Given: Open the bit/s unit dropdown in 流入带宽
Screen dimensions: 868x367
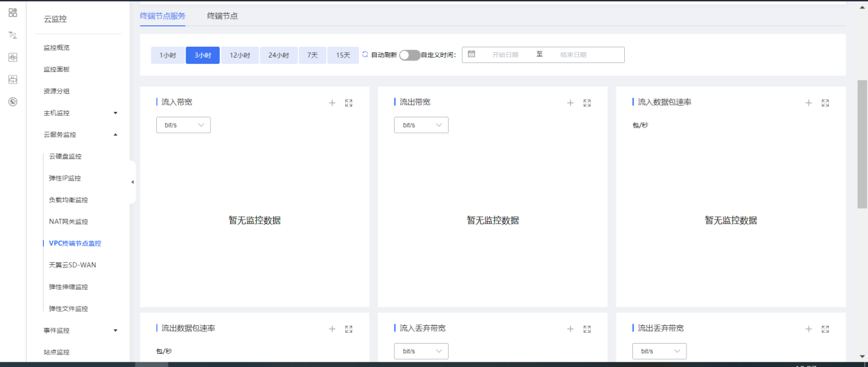Looking at the screenshot, I should coord(183,125).
